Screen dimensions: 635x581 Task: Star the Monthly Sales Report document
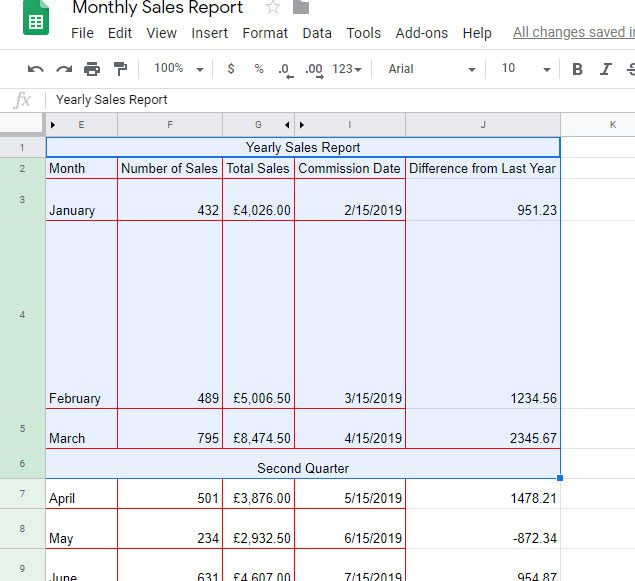[x=272, y=8]
